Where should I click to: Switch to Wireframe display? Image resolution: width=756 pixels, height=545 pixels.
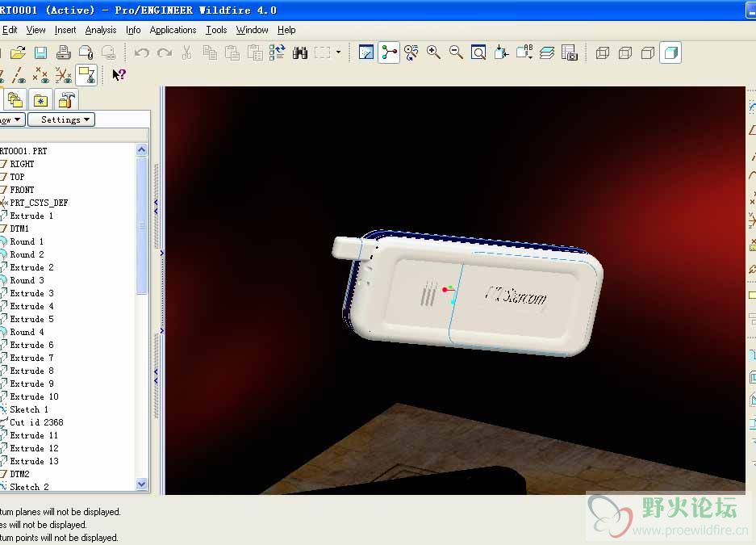[603, 52]
